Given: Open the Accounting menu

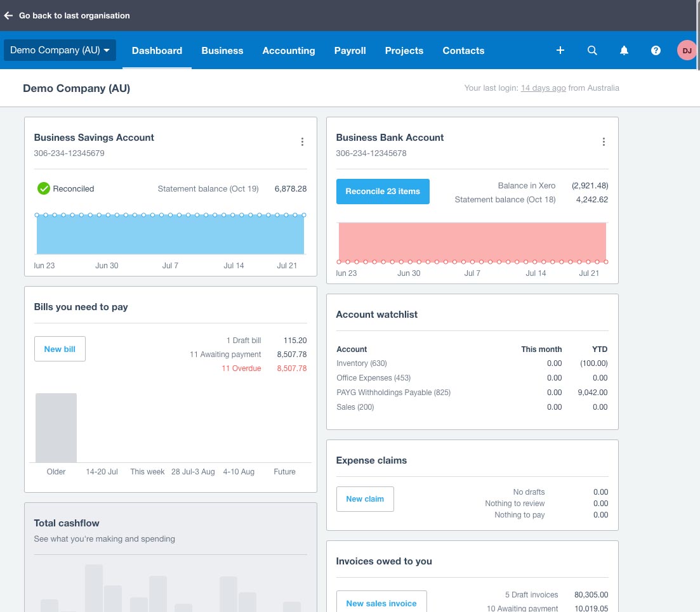Looking at the screenshot, I should click(x=289, y=51).
